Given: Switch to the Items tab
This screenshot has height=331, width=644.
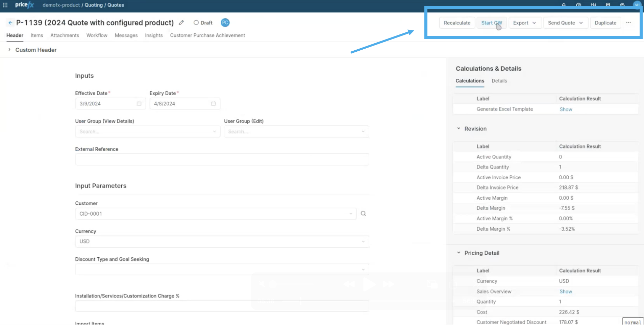Looking at the screenshot, I should click(x=37, y=35).
